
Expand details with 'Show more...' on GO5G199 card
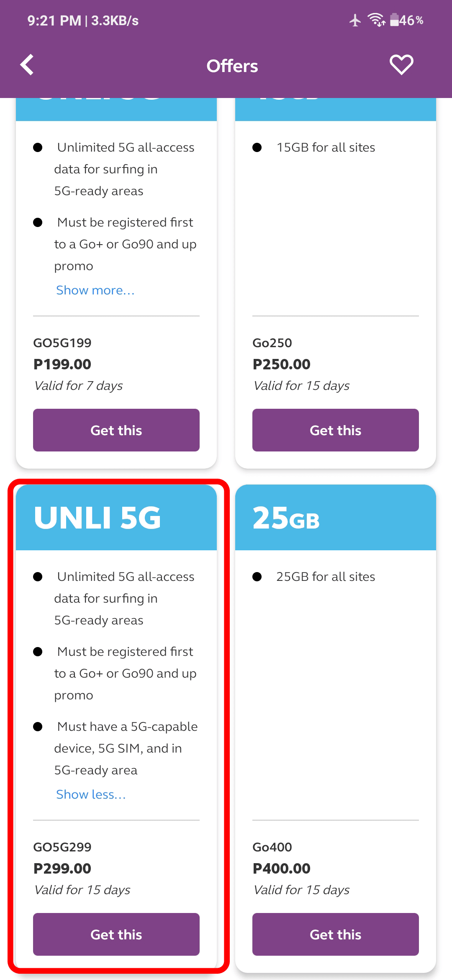(x=95, y=290)
